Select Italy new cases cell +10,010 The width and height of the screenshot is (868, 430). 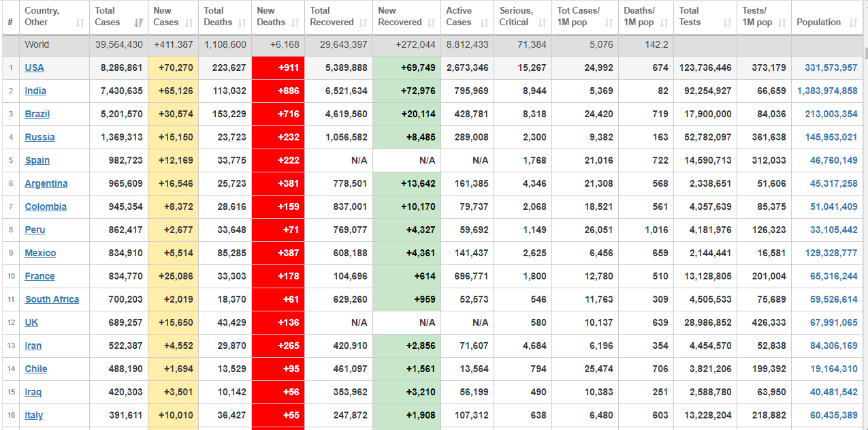click(174, 415)
